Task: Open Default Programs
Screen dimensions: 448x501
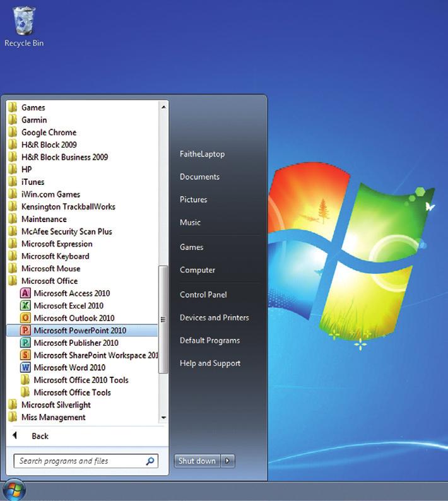Action: click(x=209, y=340)
